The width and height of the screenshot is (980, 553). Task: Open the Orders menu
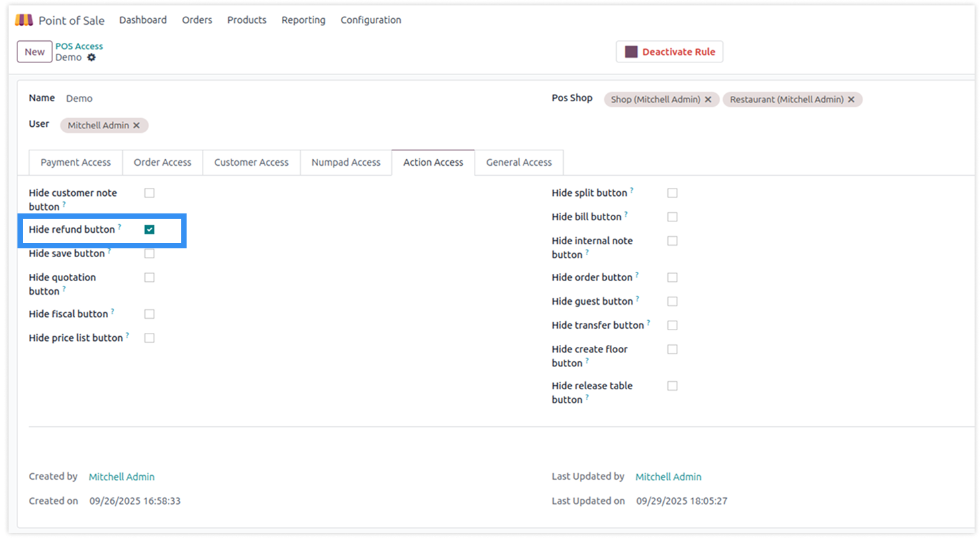point(197,20)
